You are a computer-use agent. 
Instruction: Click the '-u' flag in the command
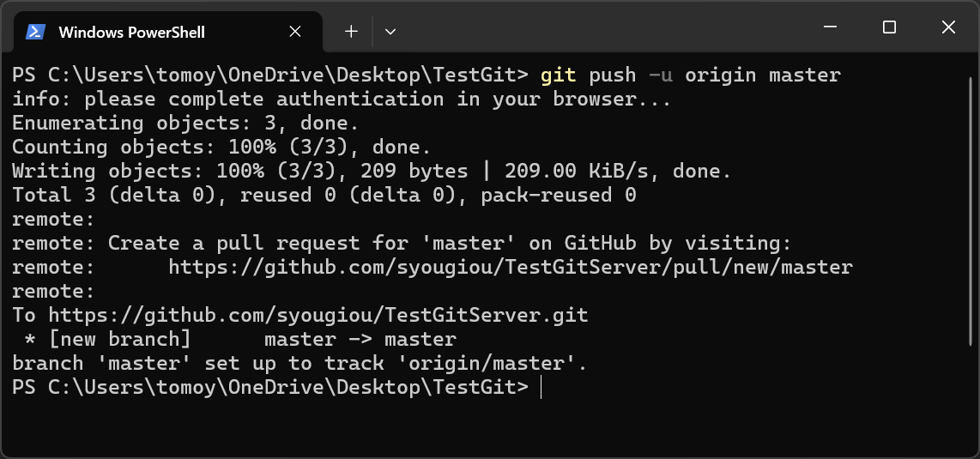click(x=661, y=75)
